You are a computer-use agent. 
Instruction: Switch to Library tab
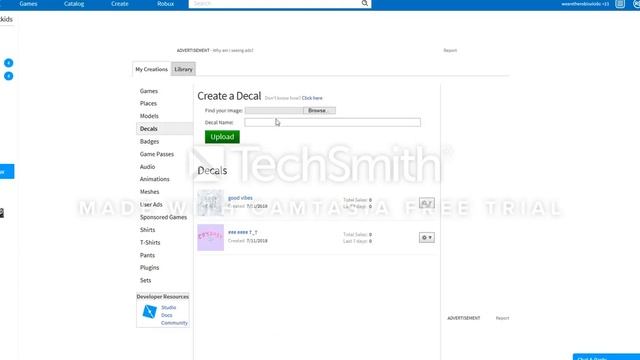[x=183, y=69]
